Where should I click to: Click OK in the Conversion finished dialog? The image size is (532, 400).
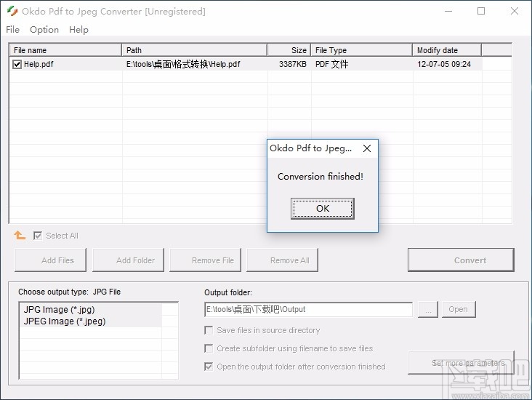pyautogui.click(x=322, y=209)
